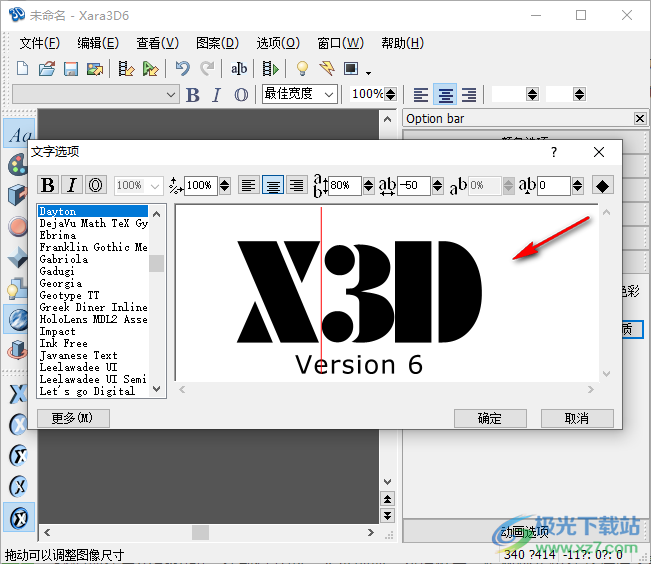The image size is (651, 564).
Task: Toggle Bold in the main formatting toolbar
Action: click(193, 94)
